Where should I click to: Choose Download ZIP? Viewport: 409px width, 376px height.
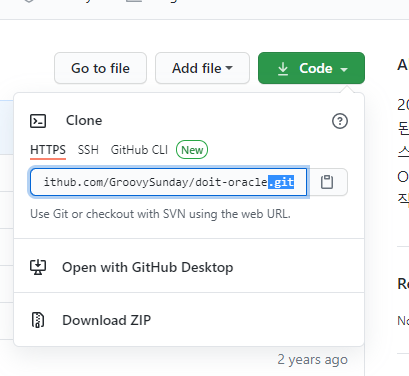coord(189,320)
